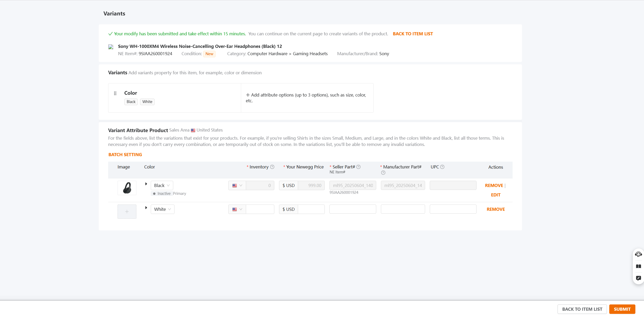This screenshot has width=644, height=317.
Task: Click the New condition badge
Action: (209, 54)
